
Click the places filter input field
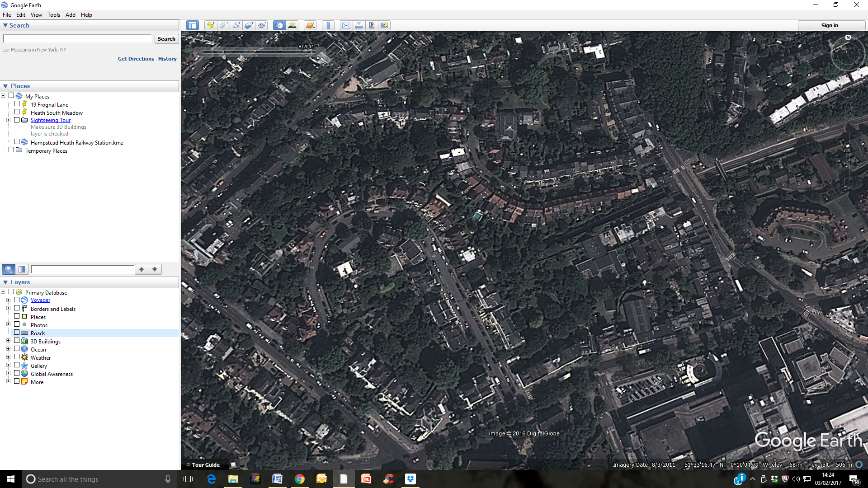[82, 269]
